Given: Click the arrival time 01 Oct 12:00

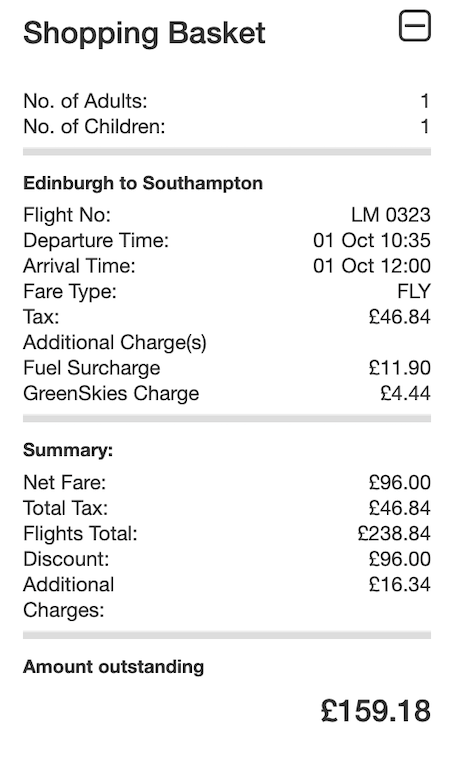Looking at the screenshot, I should 371,266.
